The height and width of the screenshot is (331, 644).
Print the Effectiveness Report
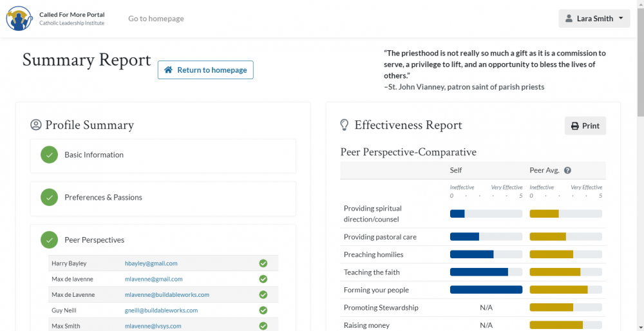(x=585, y=126)
